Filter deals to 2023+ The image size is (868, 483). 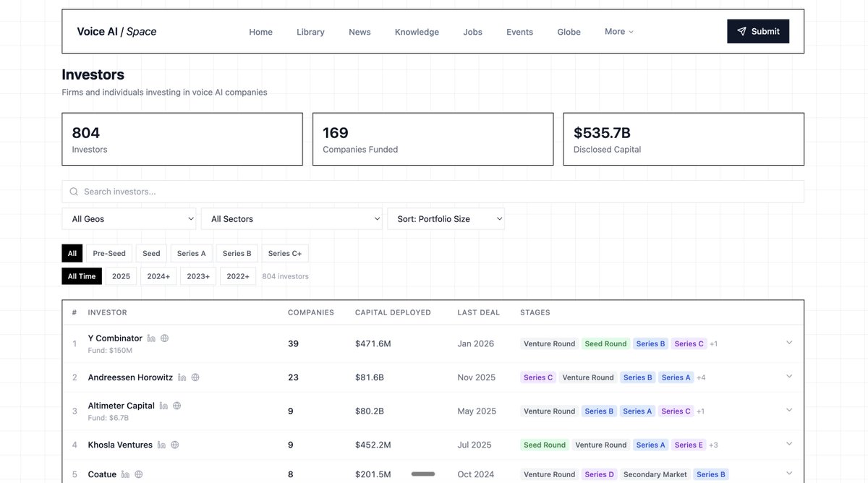pos(198,276)
